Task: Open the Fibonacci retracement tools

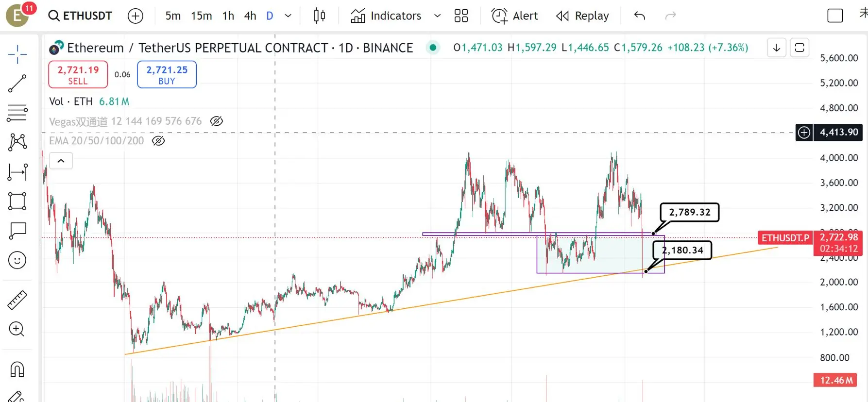Action: pos(17,113)
